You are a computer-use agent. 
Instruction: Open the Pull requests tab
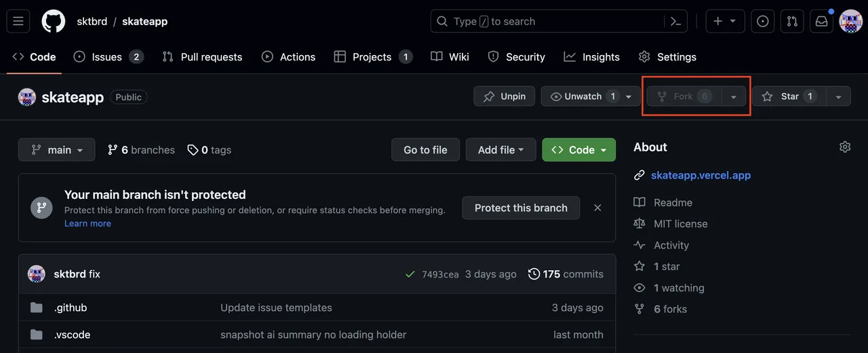point(202,57)
